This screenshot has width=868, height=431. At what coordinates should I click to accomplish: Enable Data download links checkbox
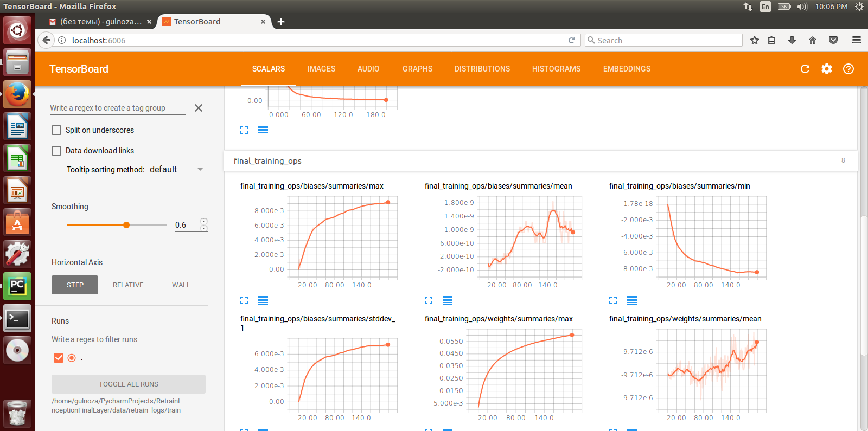pos(56,151)
